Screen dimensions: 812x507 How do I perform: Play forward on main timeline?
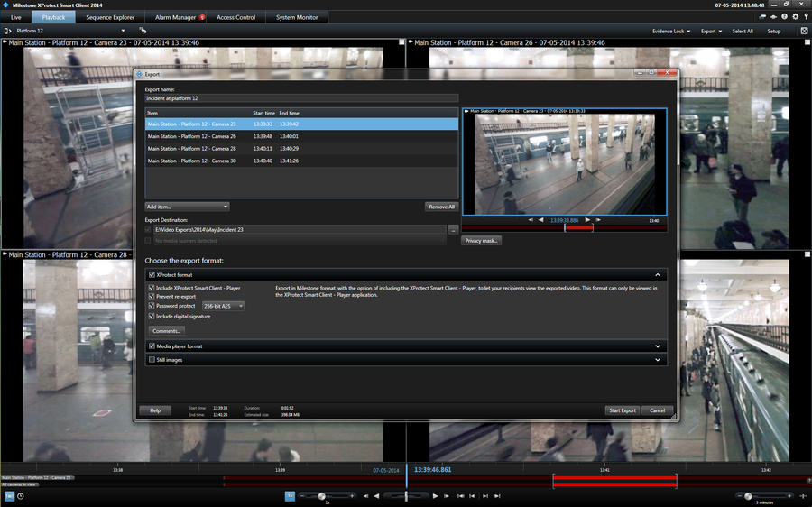[435, 496]
